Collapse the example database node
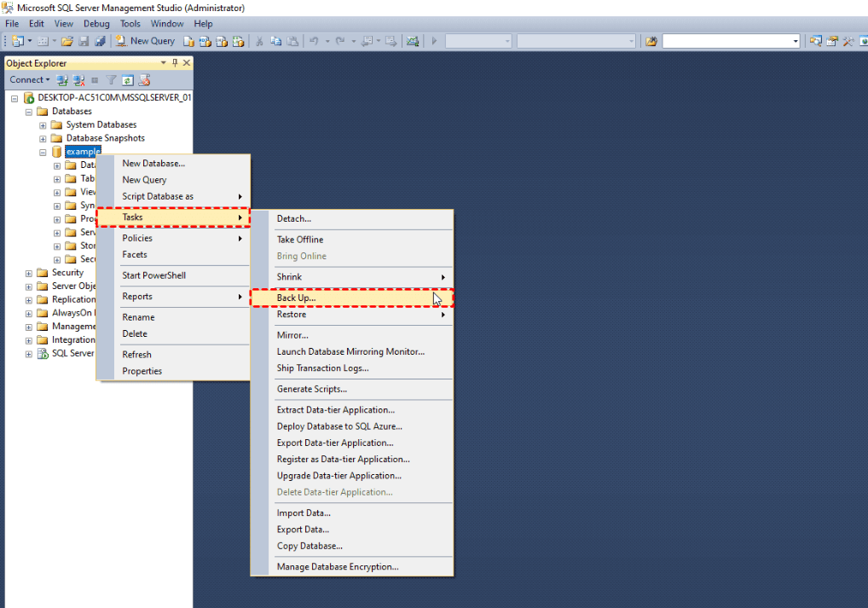 coord(43,153)
